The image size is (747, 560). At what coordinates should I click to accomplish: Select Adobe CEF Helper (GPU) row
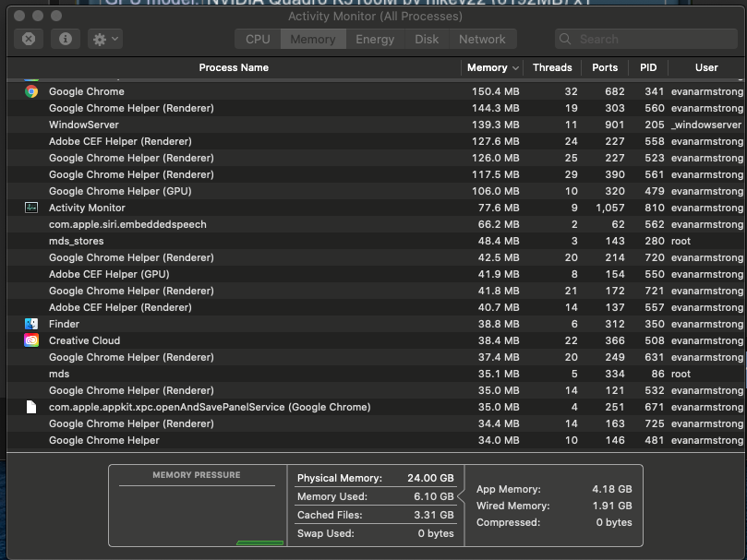point(376,274)
